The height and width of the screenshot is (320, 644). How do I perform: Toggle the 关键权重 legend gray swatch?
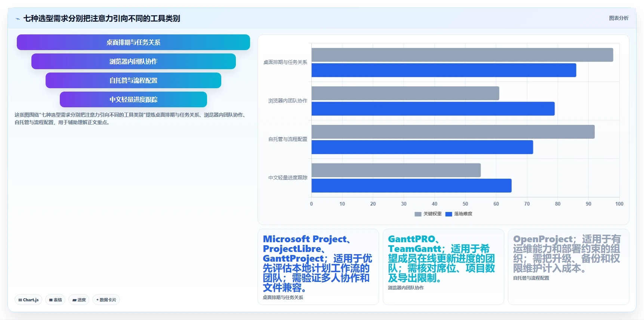tap(418, 214)
